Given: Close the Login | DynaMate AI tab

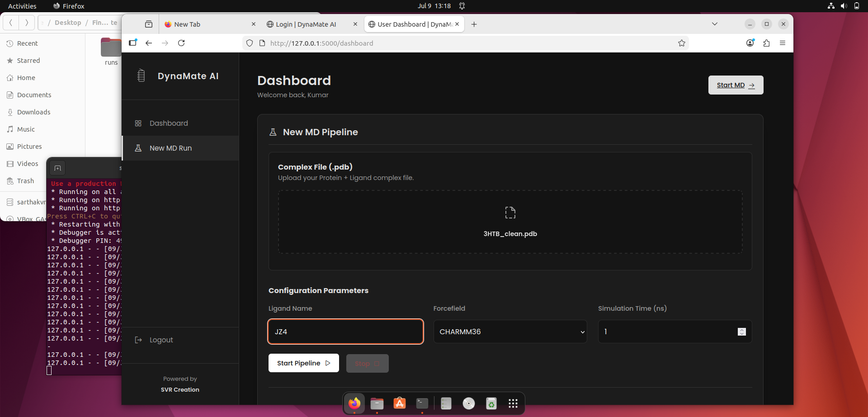Looking at the screenshot, I should (355, 24).
